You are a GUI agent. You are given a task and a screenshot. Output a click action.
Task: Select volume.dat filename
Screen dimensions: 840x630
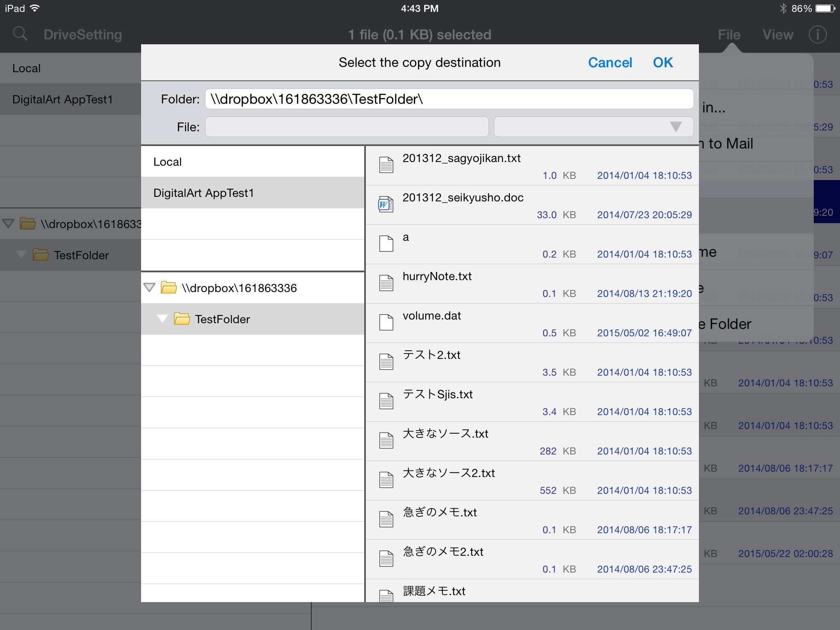point(431,316)
